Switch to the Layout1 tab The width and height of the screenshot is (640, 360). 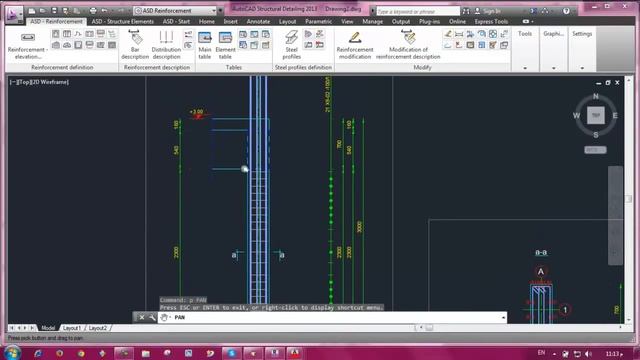coord(71,328)
